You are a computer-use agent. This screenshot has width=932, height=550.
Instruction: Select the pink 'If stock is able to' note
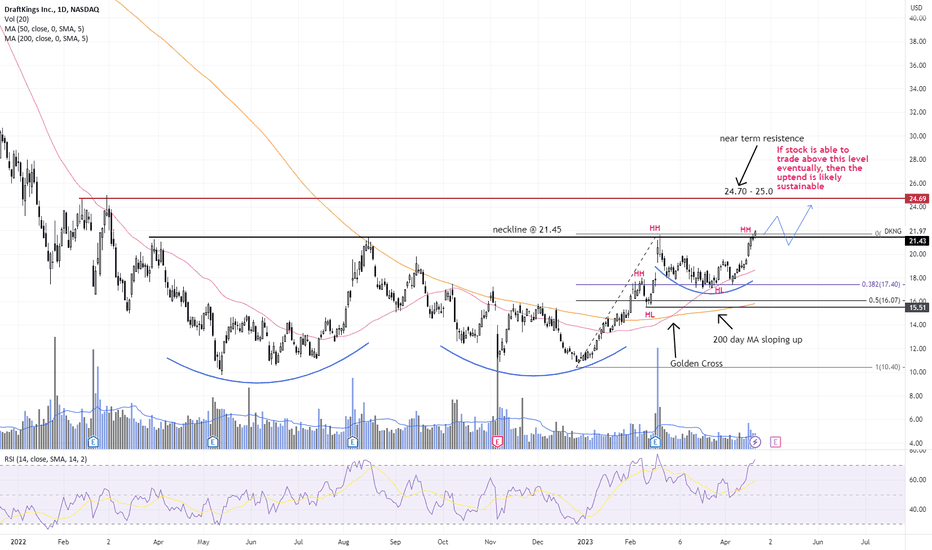822,168
